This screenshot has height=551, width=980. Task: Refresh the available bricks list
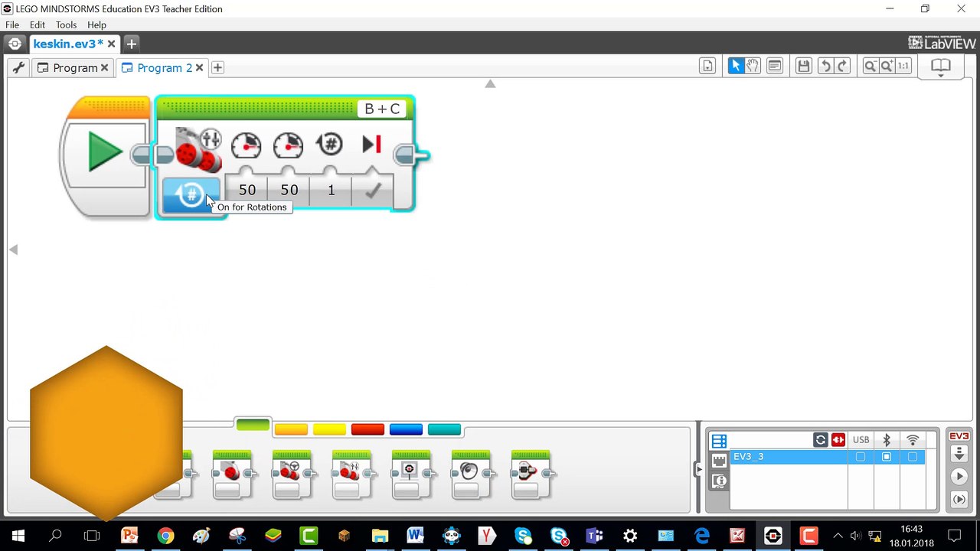pyautogui.click(x=821, y=440)
